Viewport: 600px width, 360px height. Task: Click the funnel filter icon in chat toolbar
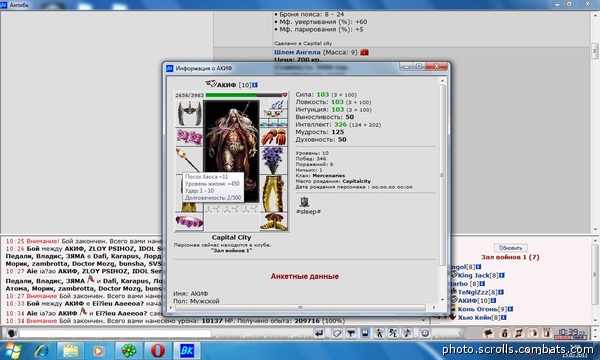pos(351,333)
